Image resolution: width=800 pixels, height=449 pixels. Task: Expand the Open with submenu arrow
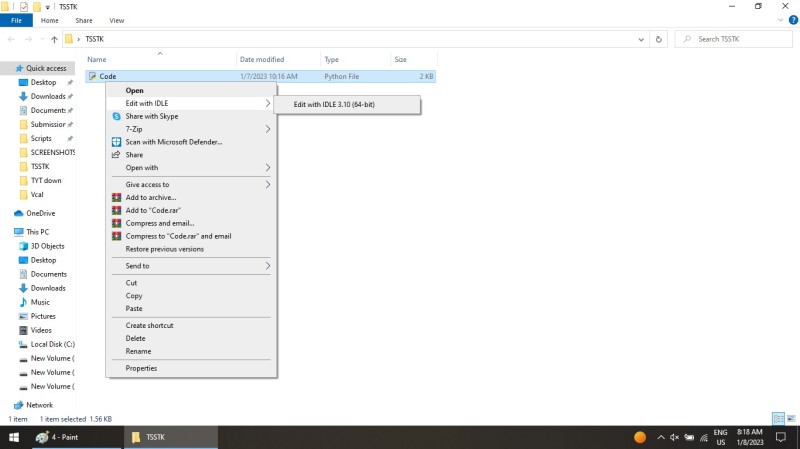coord(268,167)
